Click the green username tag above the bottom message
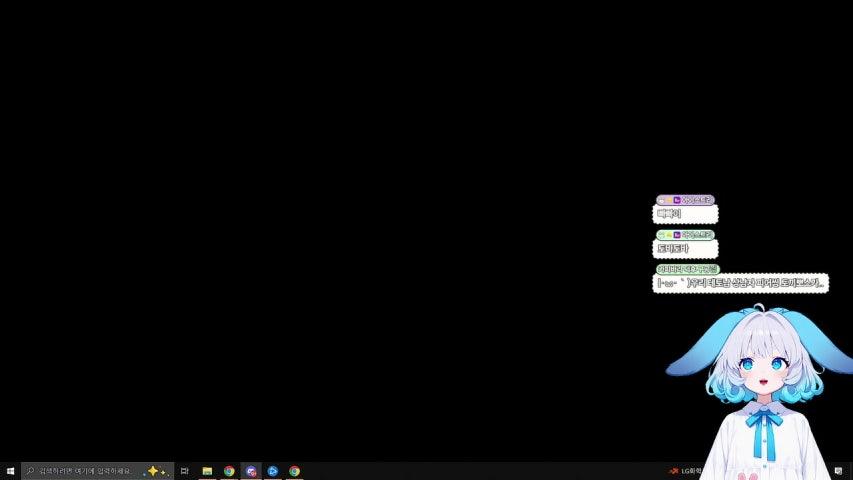The width and height of the screenshot is (853, 480). click(688, 269)
